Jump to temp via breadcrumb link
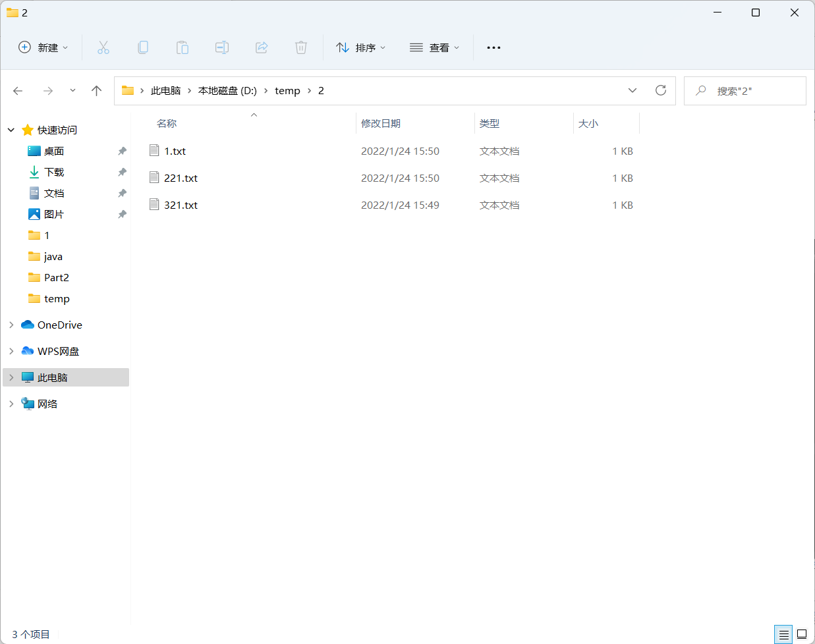This screenshot has height=644, width=815. (287, 90)
